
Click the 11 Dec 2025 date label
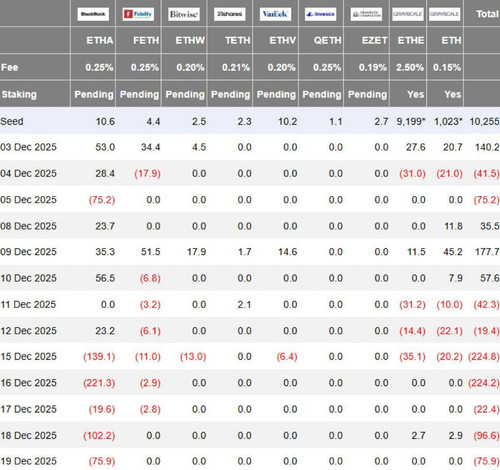(x=28, y=304)
